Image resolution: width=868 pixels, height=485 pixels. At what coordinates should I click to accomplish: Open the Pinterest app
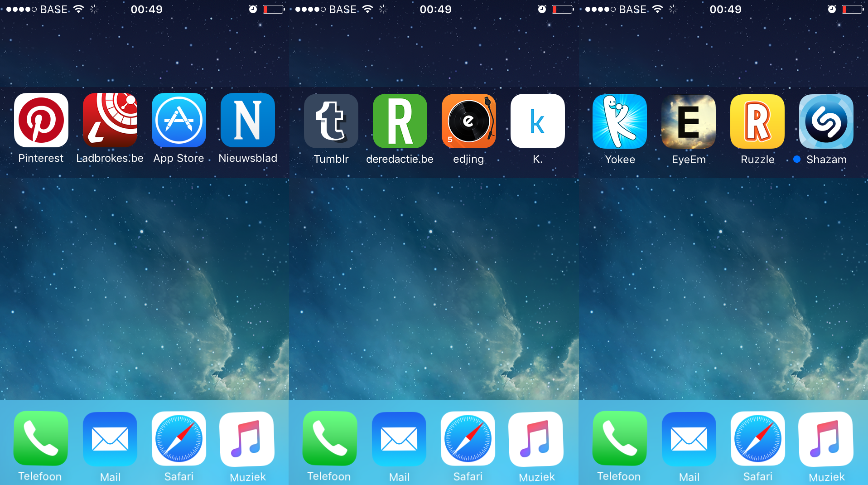41,120
